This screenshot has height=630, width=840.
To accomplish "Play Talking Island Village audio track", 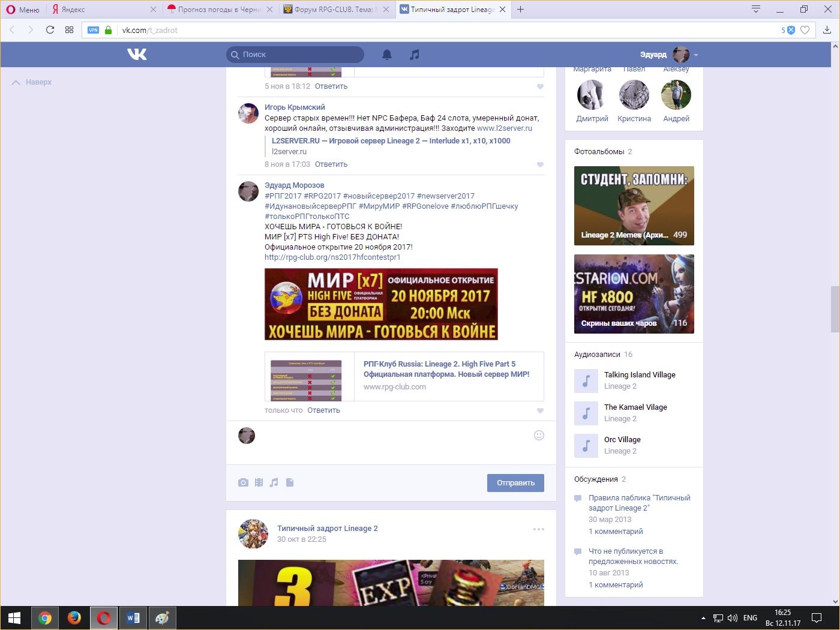I will [586, 381].
